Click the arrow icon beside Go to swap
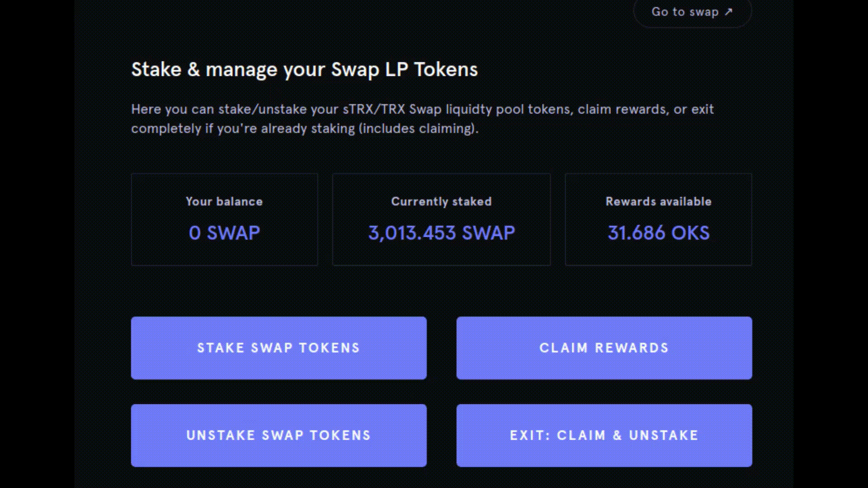The height and width of the screenshot is (488, 868). pyautogui.click(x=728, y=12)
